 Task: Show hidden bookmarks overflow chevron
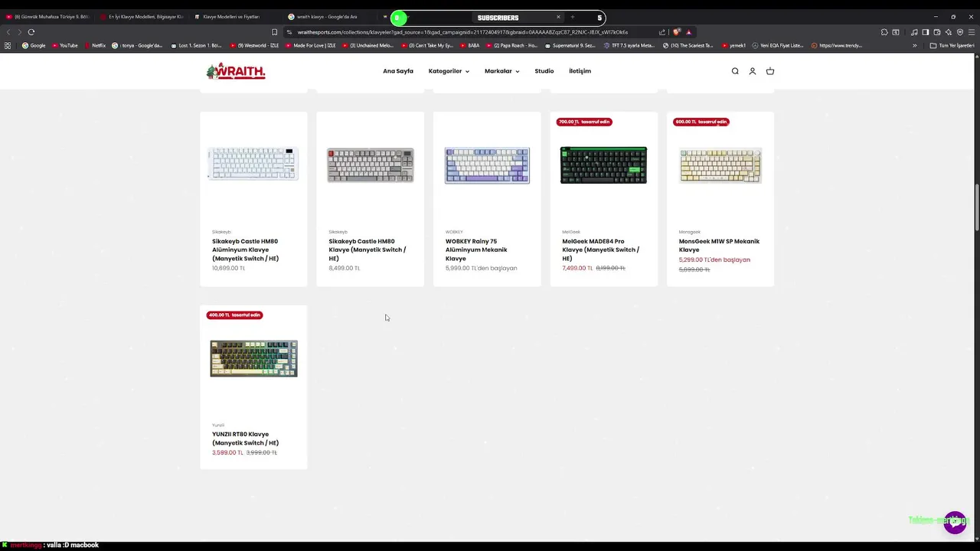pos(914,46)
